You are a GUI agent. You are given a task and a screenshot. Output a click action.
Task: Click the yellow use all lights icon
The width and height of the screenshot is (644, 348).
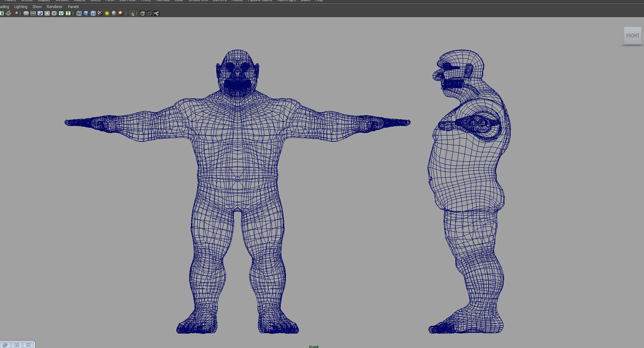[x=107, y=13]
